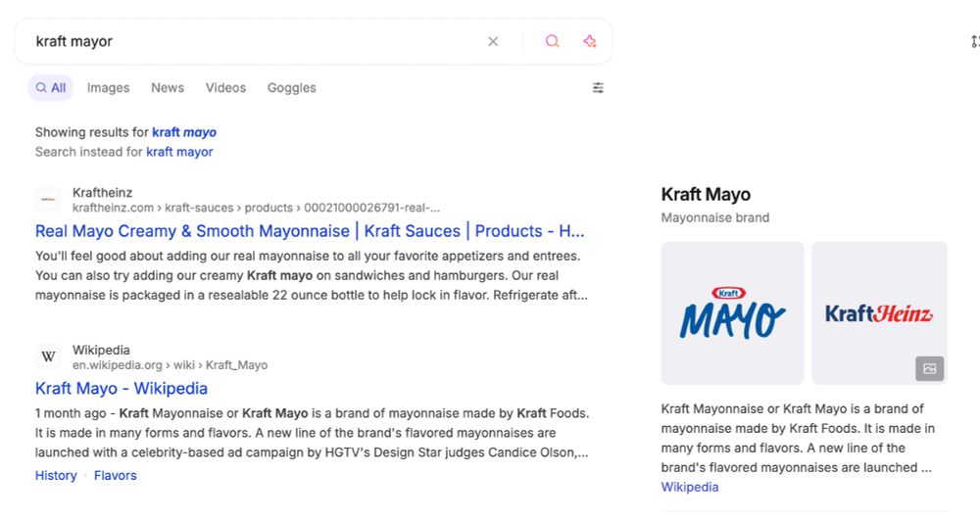The image size is (980, 522).
Task: Open the image gallery icon on KraftHeinz thumbnail
Action: [x=929, y=368]
